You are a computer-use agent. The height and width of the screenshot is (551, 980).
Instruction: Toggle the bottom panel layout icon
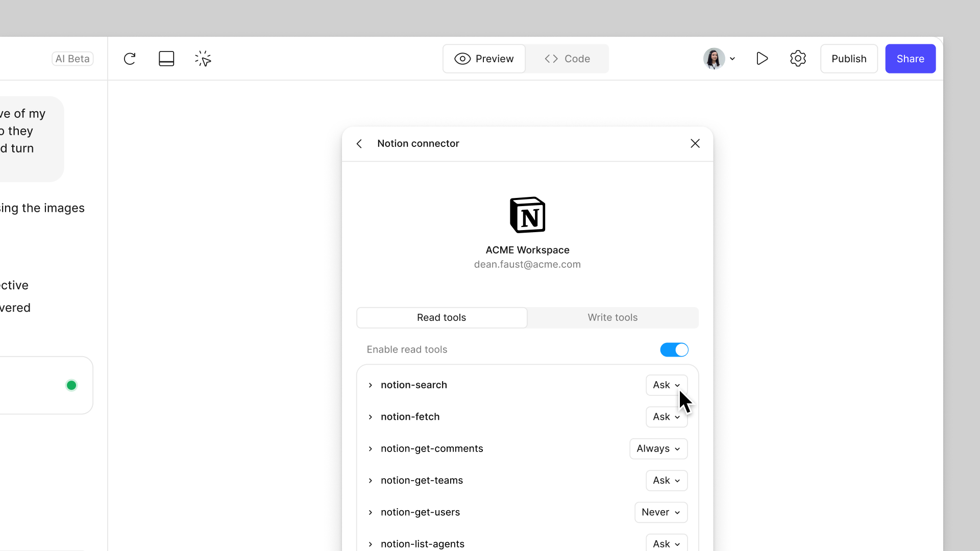pyautogui.click(x=166, y=59)
